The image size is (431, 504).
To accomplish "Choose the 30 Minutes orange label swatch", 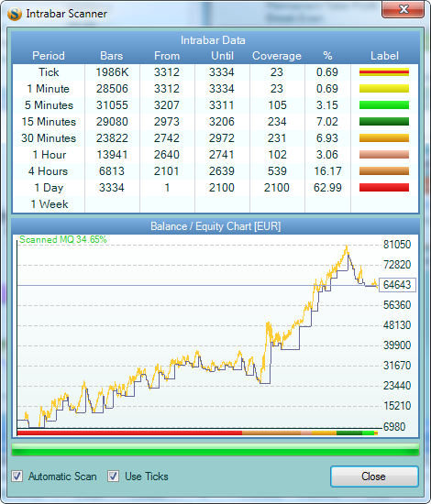I will pyautogui.click(x=384, y=137).
